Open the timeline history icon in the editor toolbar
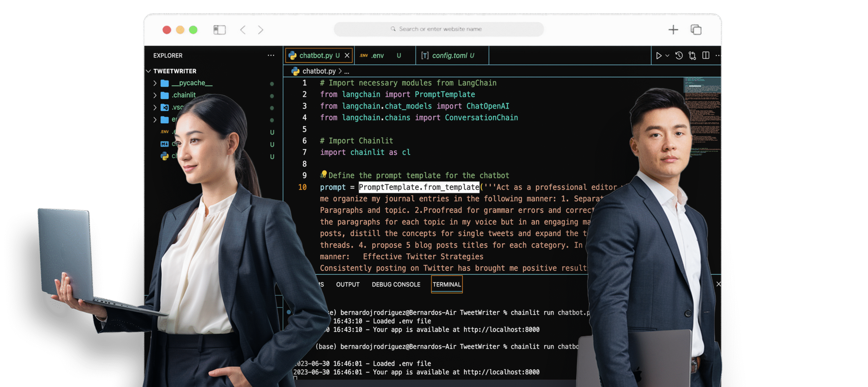The height and width of the screenshot is (387, 868). tap(679, 56)
